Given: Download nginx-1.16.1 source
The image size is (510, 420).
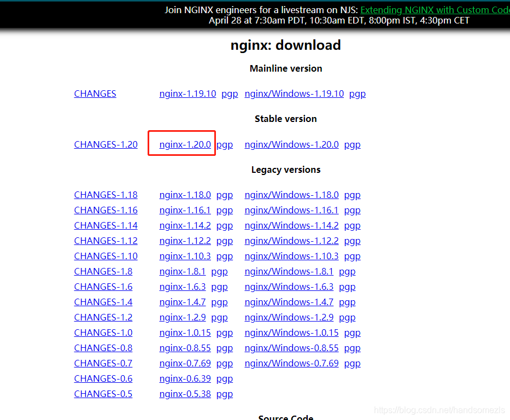Looking at the screenshot, I should tap(185, 210).
